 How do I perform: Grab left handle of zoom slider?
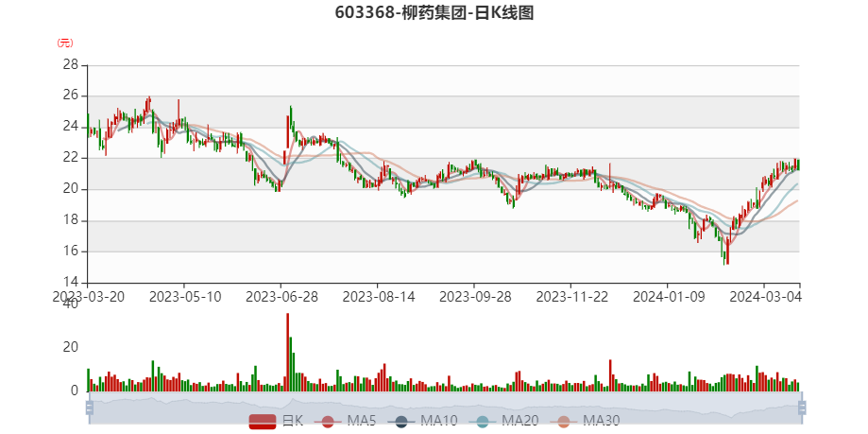pyautogui.click(x=89, y=408)
